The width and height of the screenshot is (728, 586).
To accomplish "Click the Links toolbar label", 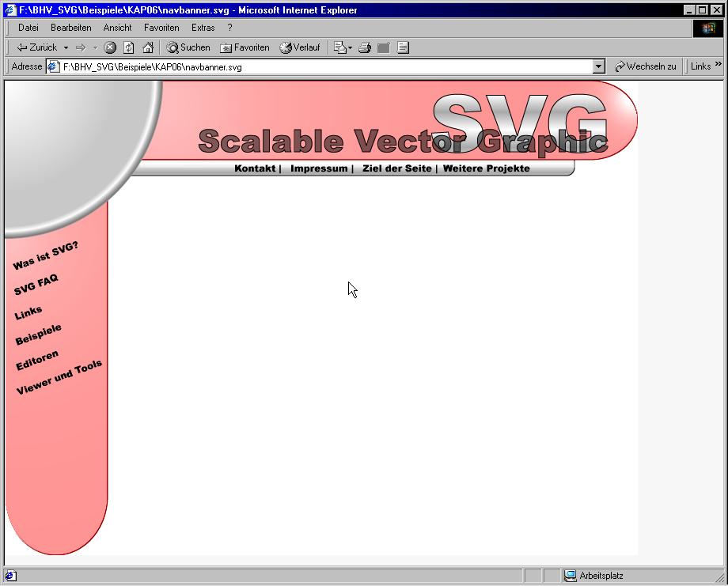I will [700, 66].
